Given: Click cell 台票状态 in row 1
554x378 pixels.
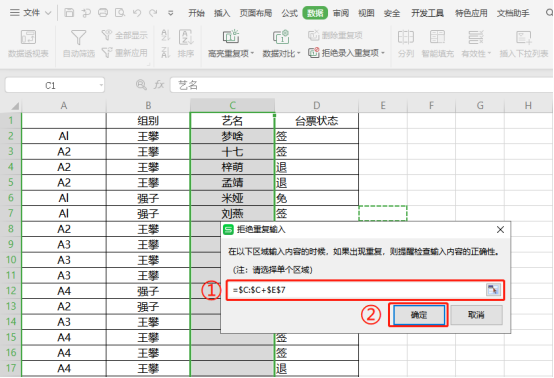Looking at the screenshot, I should [x=317, y=121].
